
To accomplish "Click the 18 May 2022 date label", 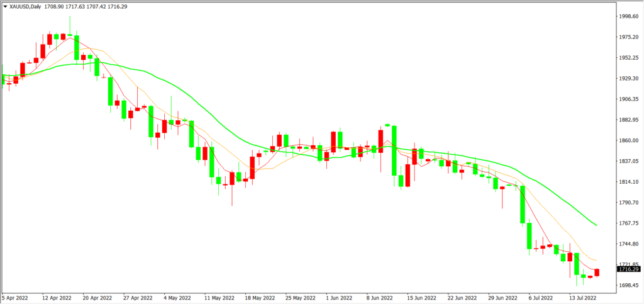I will tap(260, 296).
